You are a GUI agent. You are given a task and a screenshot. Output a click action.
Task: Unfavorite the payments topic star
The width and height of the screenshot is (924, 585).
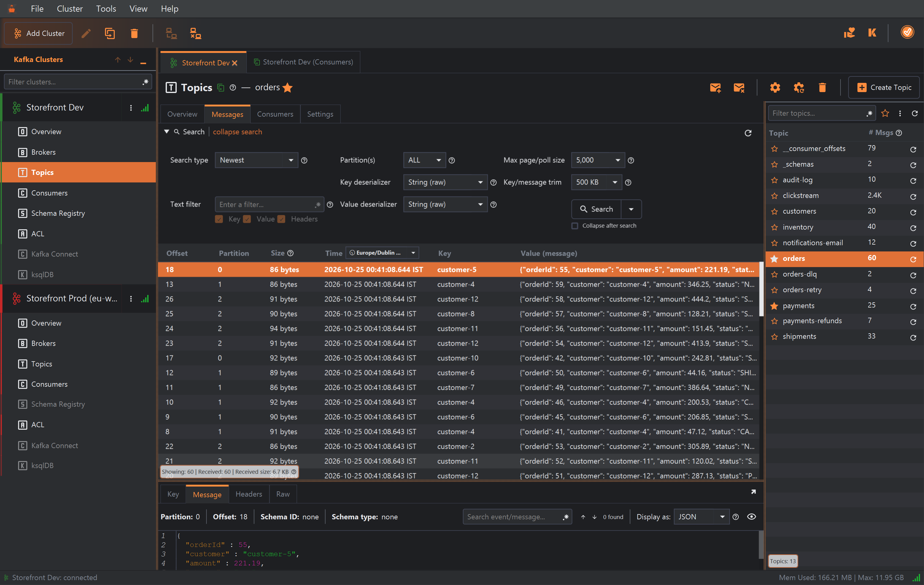774,306
